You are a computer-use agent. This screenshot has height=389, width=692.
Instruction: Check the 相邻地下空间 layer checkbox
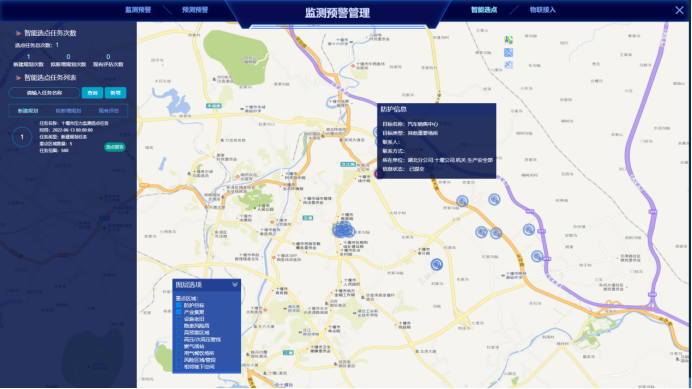(x=179, y=366)
